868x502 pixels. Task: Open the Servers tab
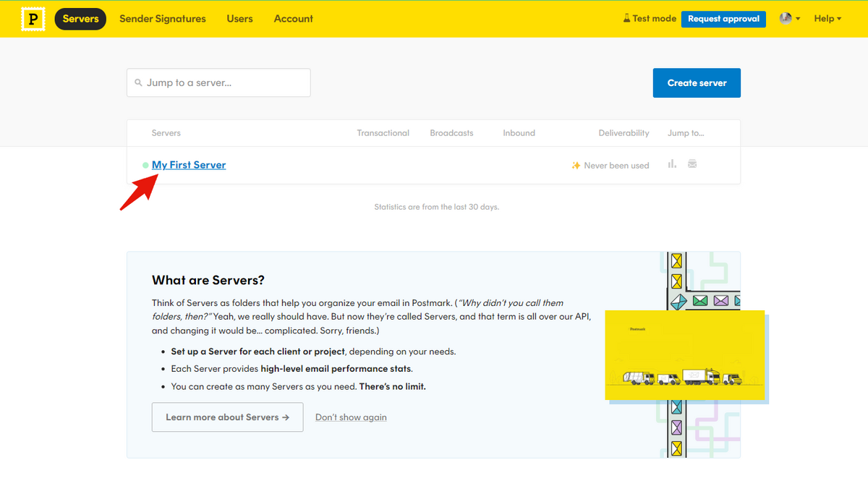pos(80,19)
